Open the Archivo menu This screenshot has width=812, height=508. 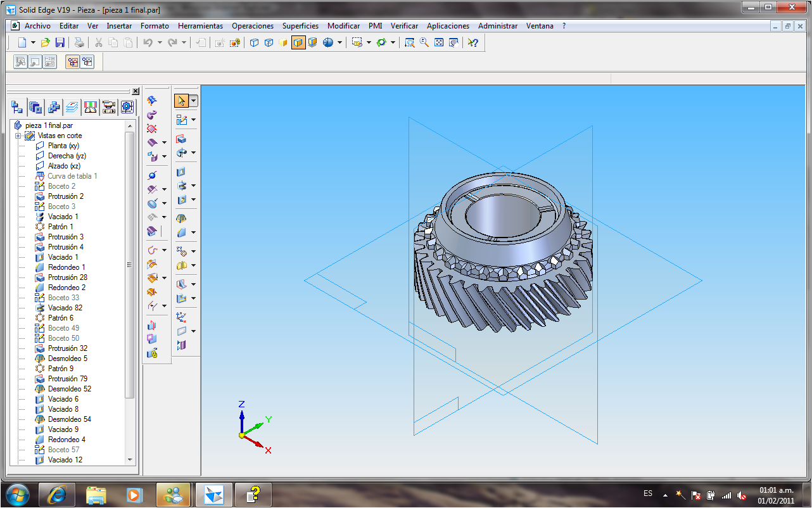37,26
